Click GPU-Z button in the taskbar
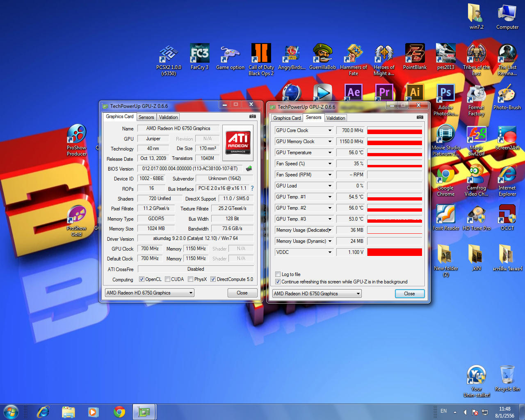 pos(144,411)
